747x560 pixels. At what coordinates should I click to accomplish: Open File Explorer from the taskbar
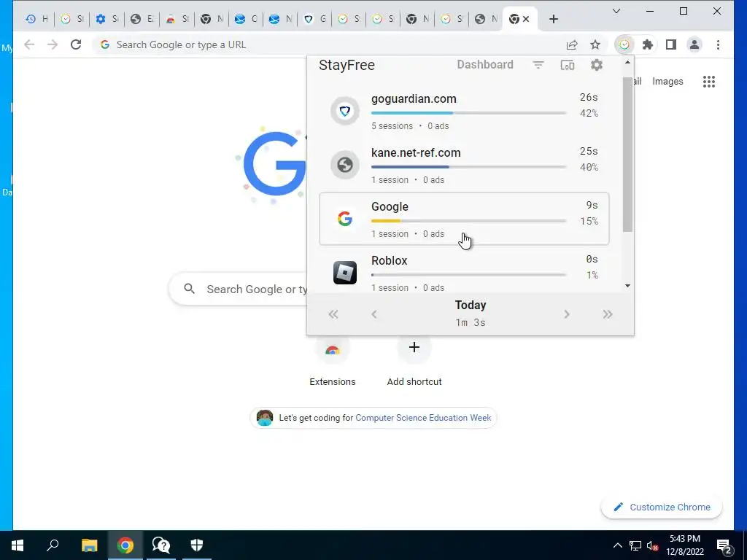(89, 545)
